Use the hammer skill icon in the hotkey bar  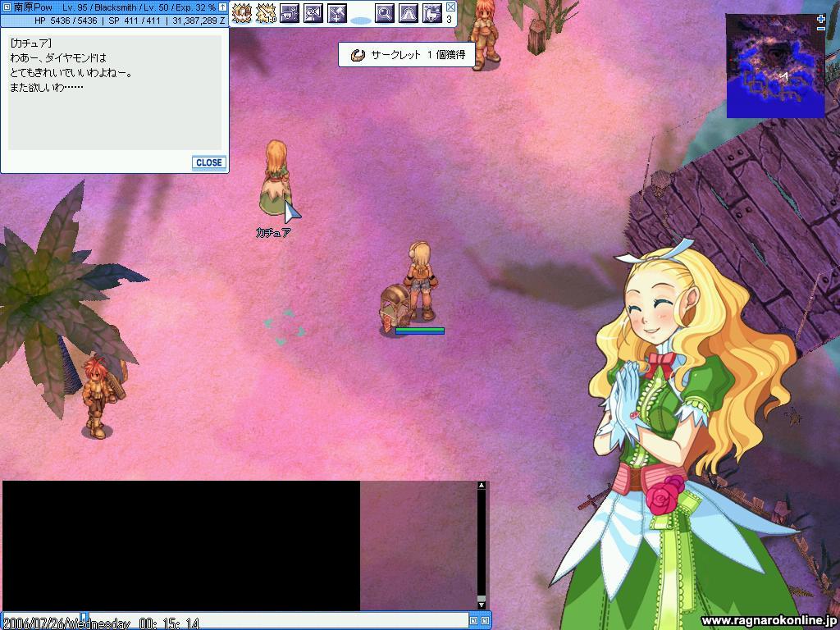[x=337, y=13]
